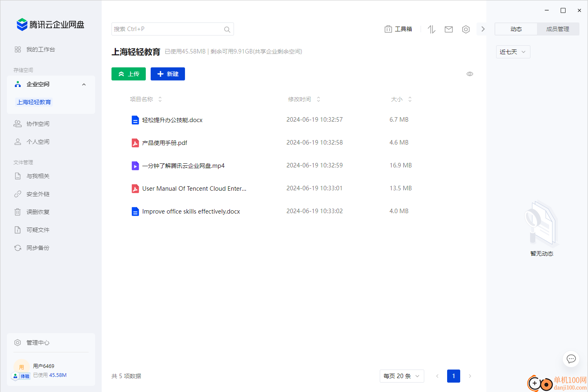The height and width of the screenshot is (392, 588).
Task: Click the PDF icon of User Manual
Action: point(135,189)
